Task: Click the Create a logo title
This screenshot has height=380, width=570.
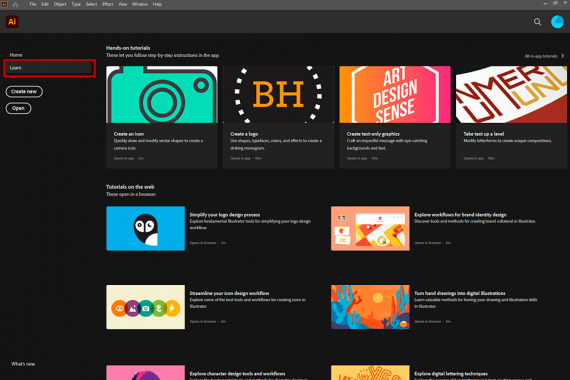Action: (x=244, y=134)
